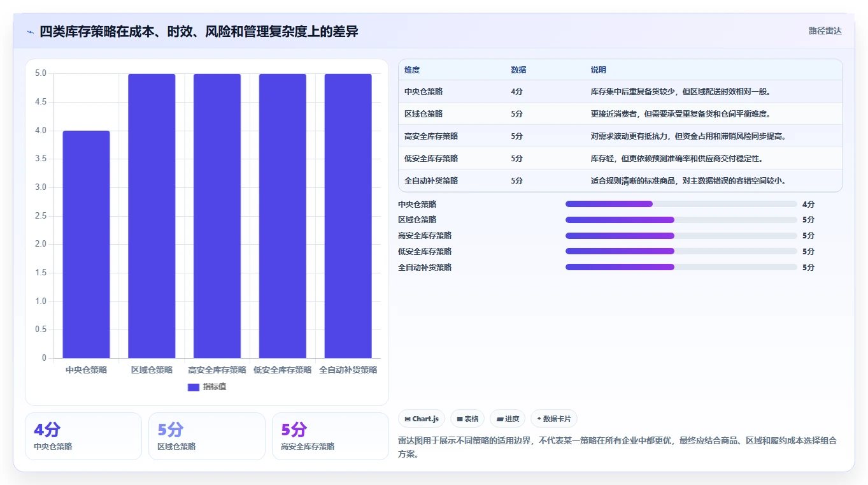Click the 全自动补货策略 x-axis label
The height and width of the screenshot is (485, 868).
click(x=348, y=370)
